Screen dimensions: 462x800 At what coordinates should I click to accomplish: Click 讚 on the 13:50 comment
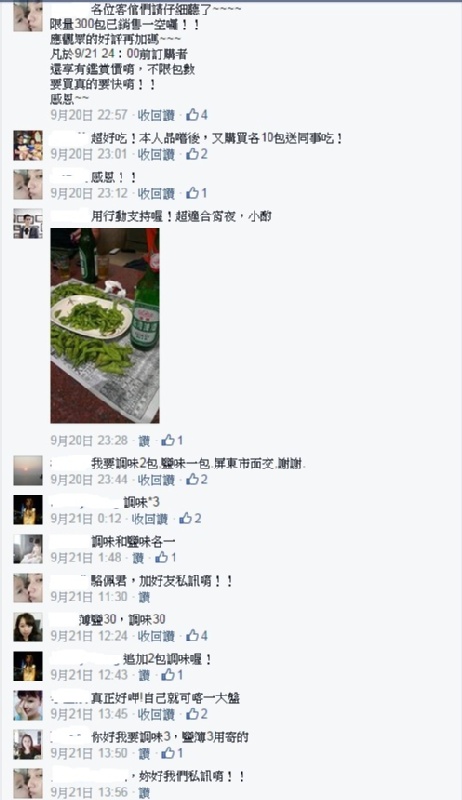pos(144,753)
